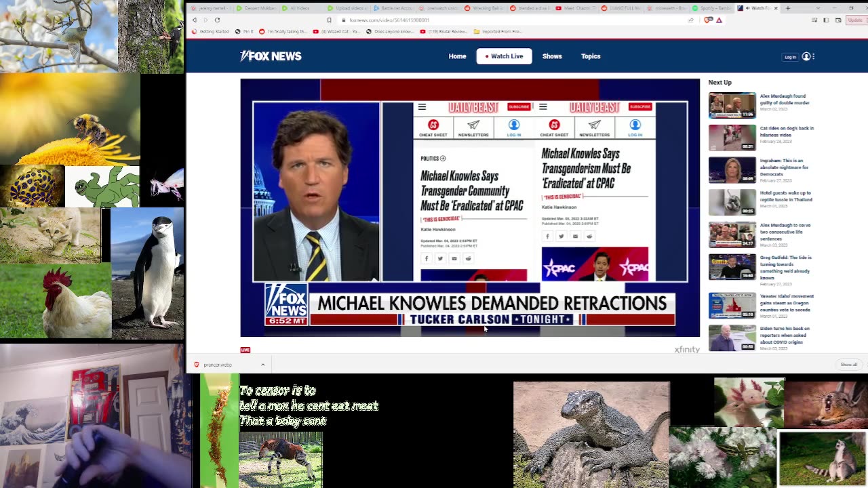Open Biden turns his back video thumbnail
This screenshot has height=488, width=868.
732,338
